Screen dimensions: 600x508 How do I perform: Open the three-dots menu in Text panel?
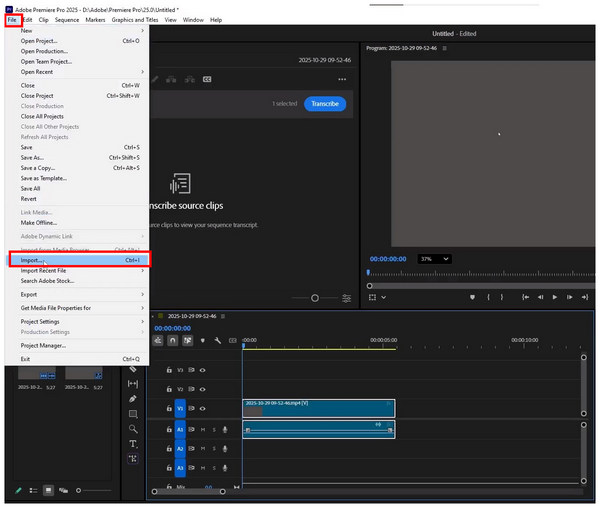tap(342, 80)
